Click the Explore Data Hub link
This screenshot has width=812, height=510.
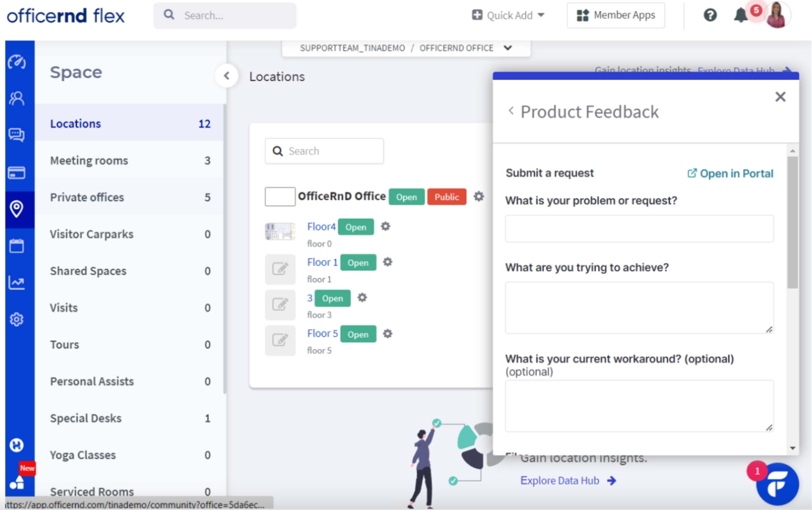[568, 480]
